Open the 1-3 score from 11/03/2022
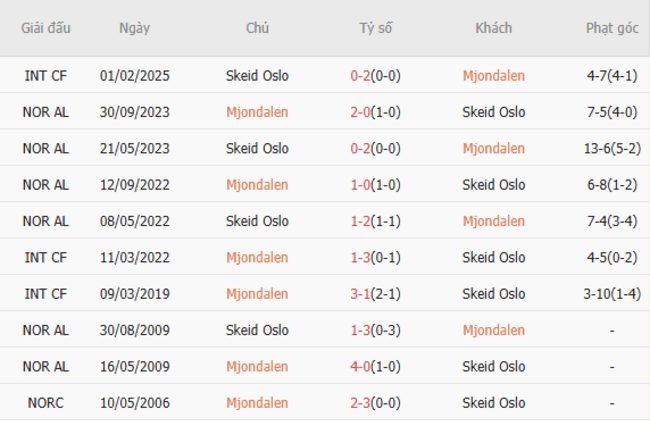 [375, 258]
